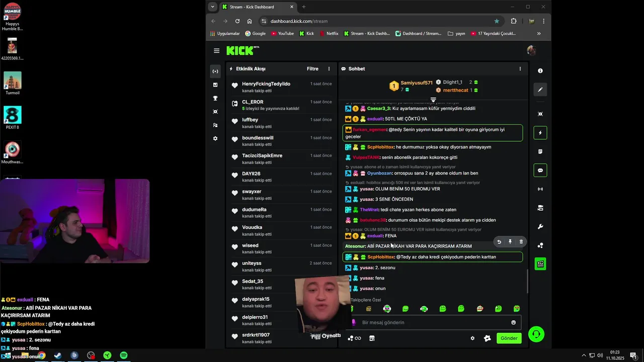Open Etkinlik Akışı three-dot menu
Image resolution: width=644 pixels, height=362 pixels.
coord(329,69)
